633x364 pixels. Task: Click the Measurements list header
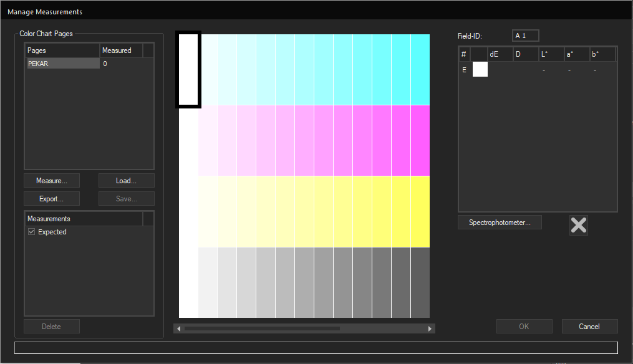tap(84, 219)
